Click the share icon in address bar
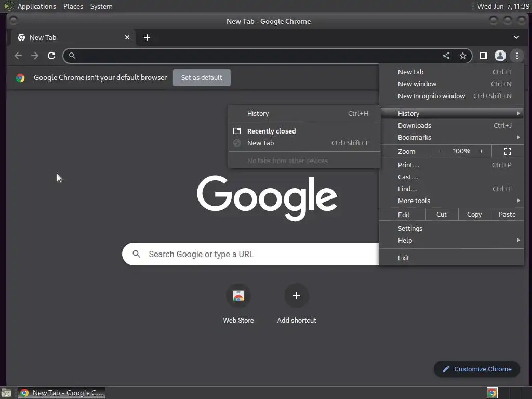The height and width of the screenshot is (399, 532). pyautogui.click(x=446, y=56)
